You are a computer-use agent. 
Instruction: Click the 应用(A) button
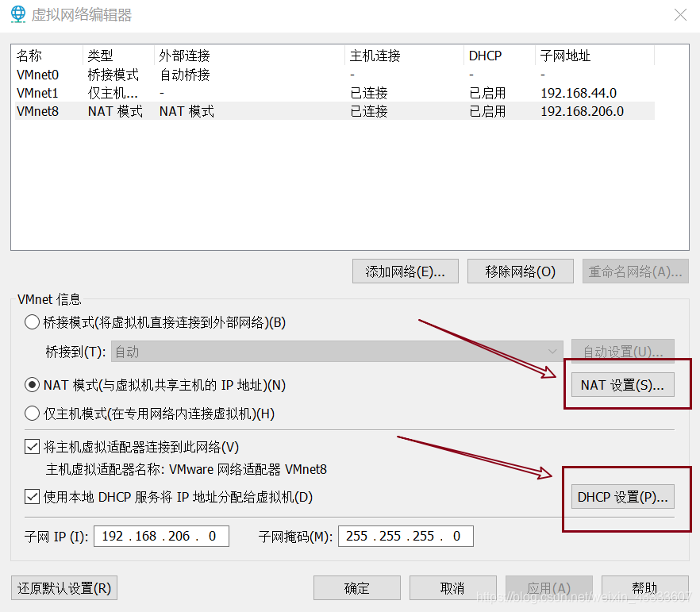click(549, 588)
